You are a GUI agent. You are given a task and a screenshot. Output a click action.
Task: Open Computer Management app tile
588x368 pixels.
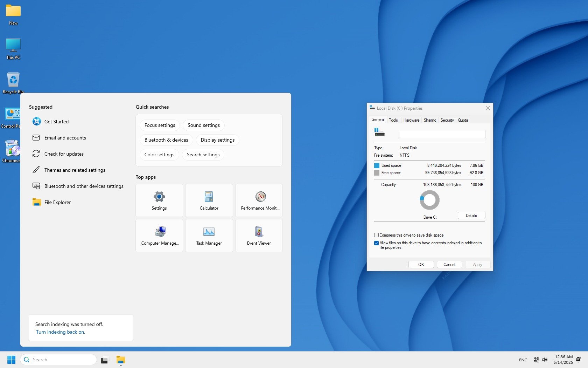(x=159, y=235)
